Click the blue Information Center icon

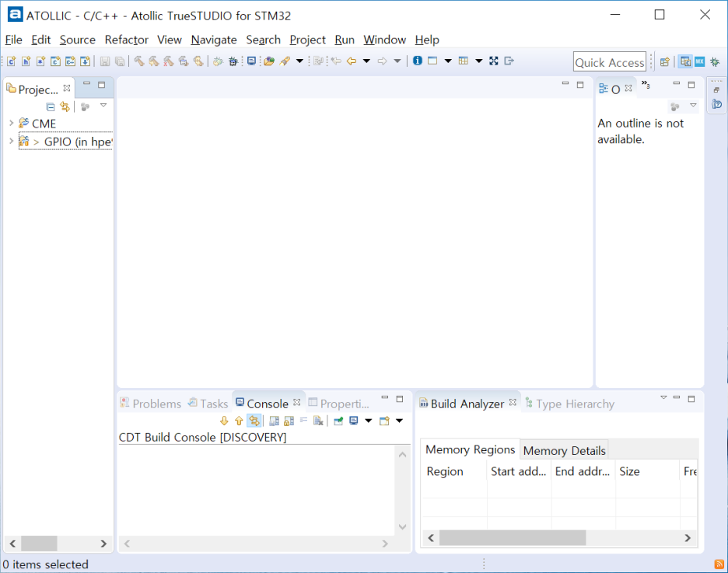tap(418, 61)
